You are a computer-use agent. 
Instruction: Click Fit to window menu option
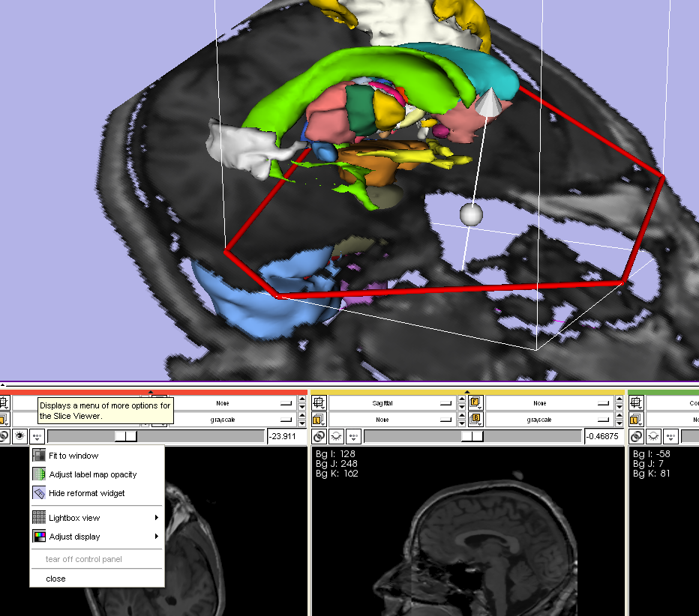click(73, 456)
